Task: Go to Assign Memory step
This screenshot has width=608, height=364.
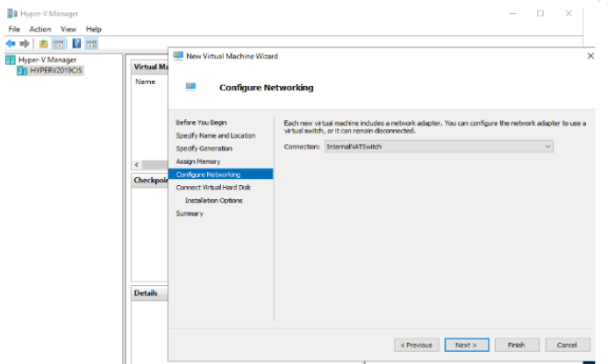Action: (x=198, y=161)
